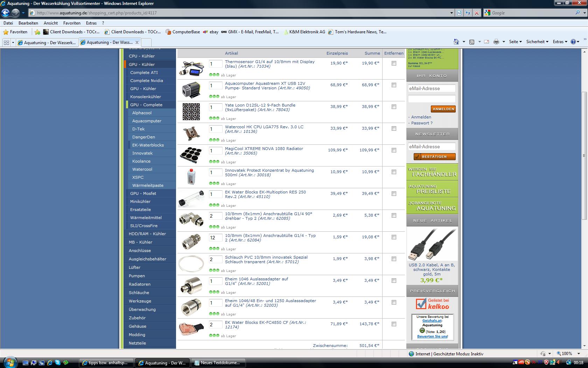Click quantity field for Anschraubtülle Typ 2 (62084)

click(216, 238)
